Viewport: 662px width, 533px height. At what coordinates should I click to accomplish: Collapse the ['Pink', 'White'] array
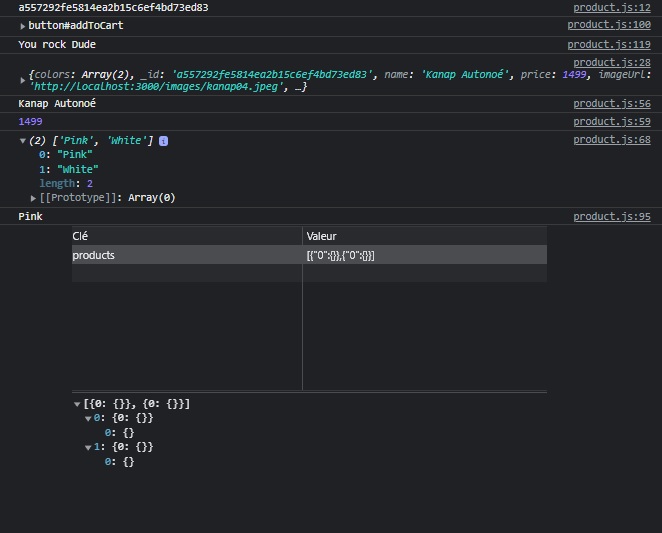pyautogui.click(x=22, y=141)
